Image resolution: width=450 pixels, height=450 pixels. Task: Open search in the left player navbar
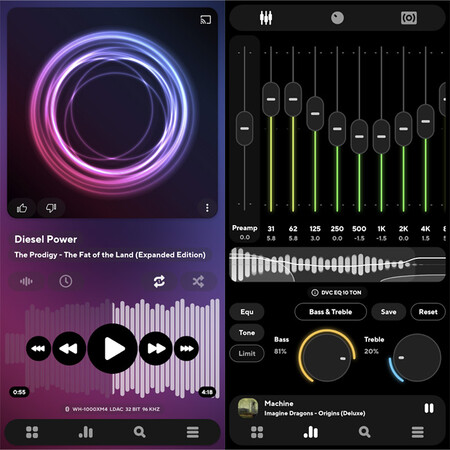point(139,432)
